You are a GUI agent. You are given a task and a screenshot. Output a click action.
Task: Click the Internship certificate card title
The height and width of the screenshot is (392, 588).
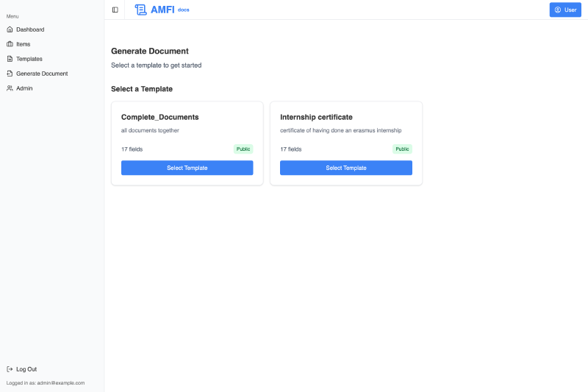[x=316, y=117]
